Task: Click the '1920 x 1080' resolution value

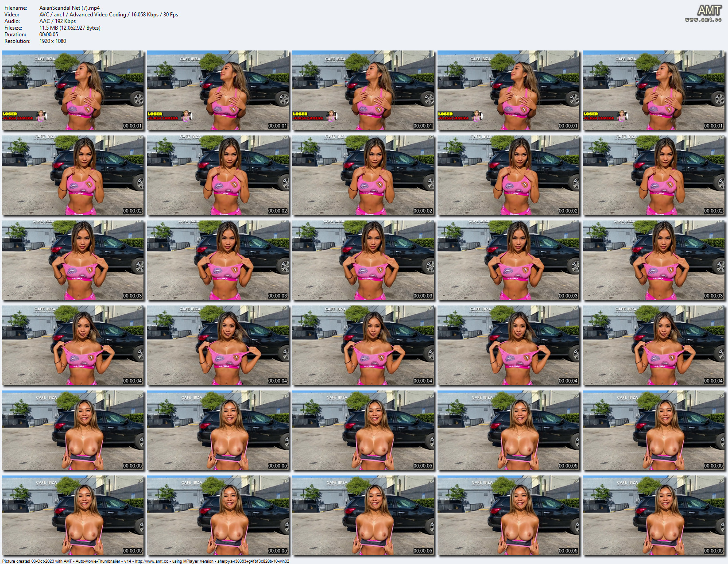Action: point(53,41)
